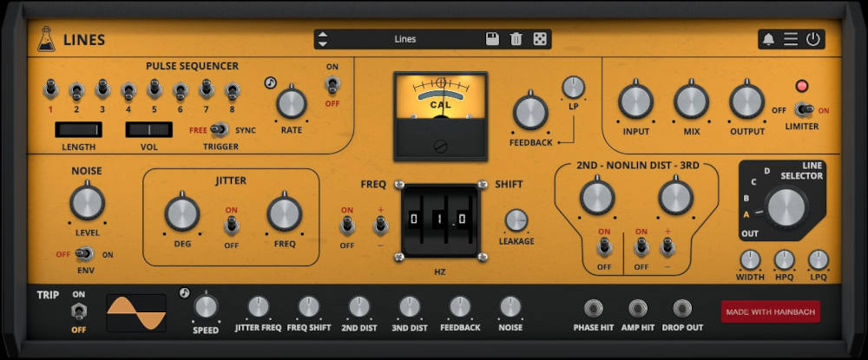Click the Phase Hit button
The height and width of the screenshot is (360, 868).
coord(594,308)
